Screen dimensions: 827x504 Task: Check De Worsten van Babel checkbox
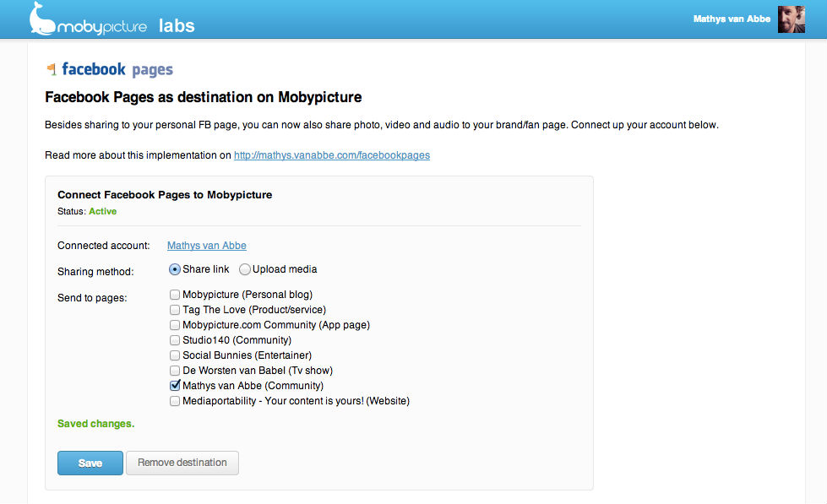(175, 371)
